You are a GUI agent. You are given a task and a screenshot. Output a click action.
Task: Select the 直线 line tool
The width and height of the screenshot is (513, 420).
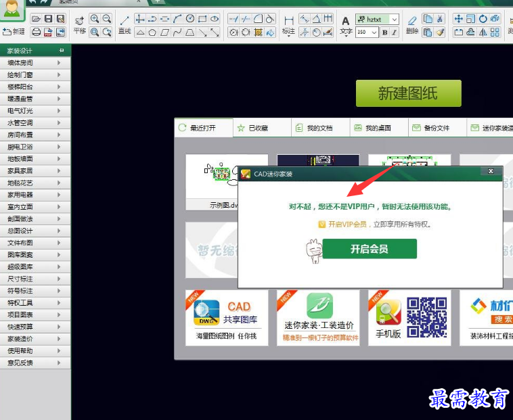click(125, 26)
